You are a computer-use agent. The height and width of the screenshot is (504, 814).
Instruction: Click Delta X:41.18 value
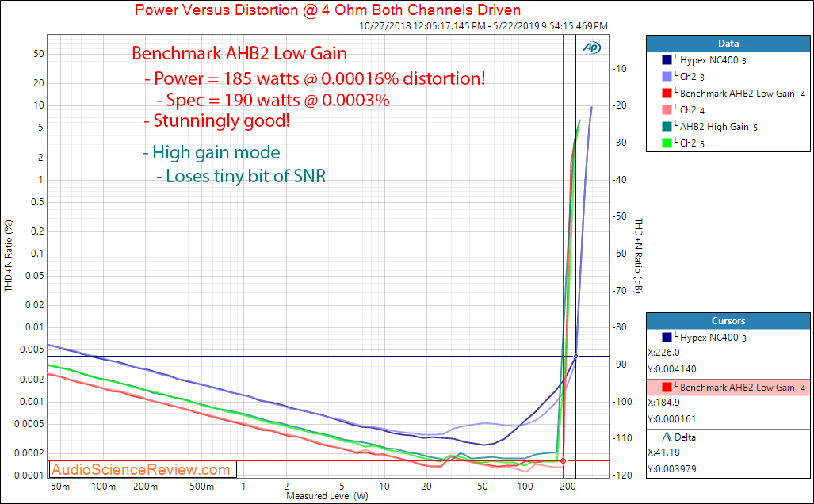[664, 452]
